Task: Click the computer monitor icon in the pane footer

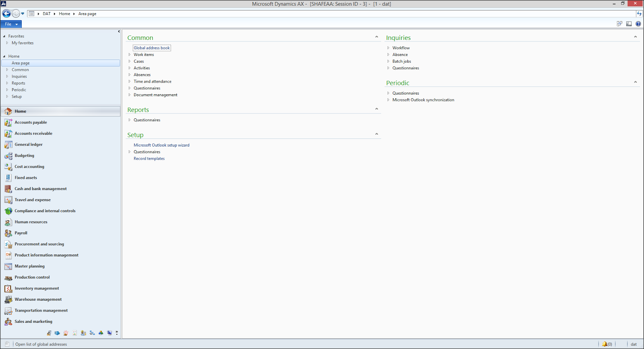Action: click(109, 333)
